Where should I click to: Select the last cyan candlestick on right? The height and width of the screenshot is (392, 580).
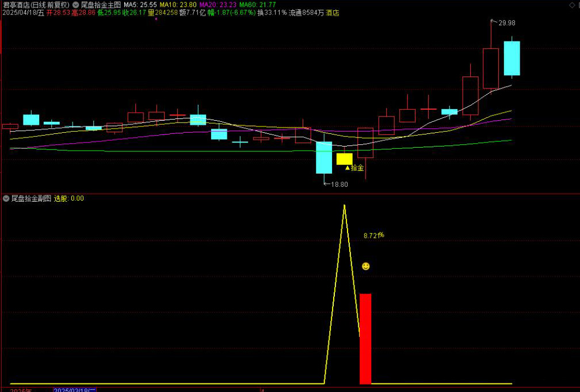[x=512, y=58]
